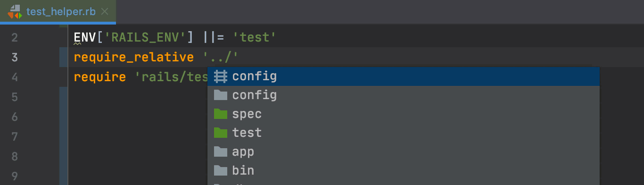
Task: Click the 'test' string on line 2
Action: [254, 37]
